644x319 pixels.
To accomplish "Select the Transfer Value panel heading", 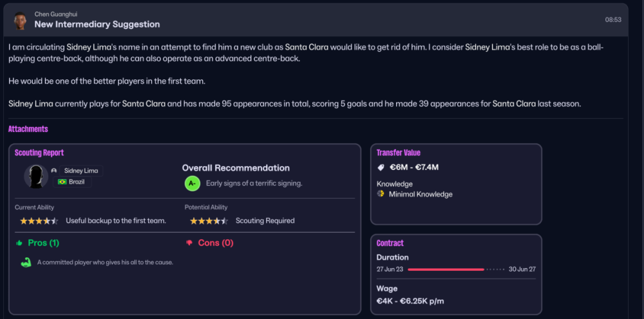I will (398, 153).
